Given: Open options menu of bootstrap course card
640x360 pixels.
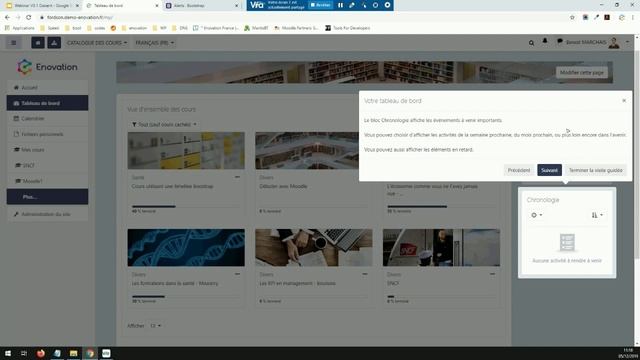Looking at the screenshot, I should coord(237,177).
